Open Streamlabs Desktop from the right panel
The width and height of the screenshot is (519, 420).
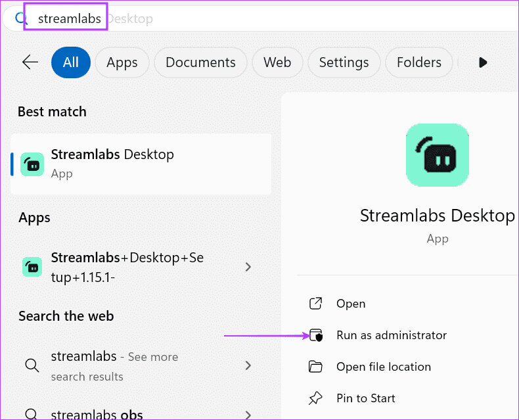click(351, 304)
